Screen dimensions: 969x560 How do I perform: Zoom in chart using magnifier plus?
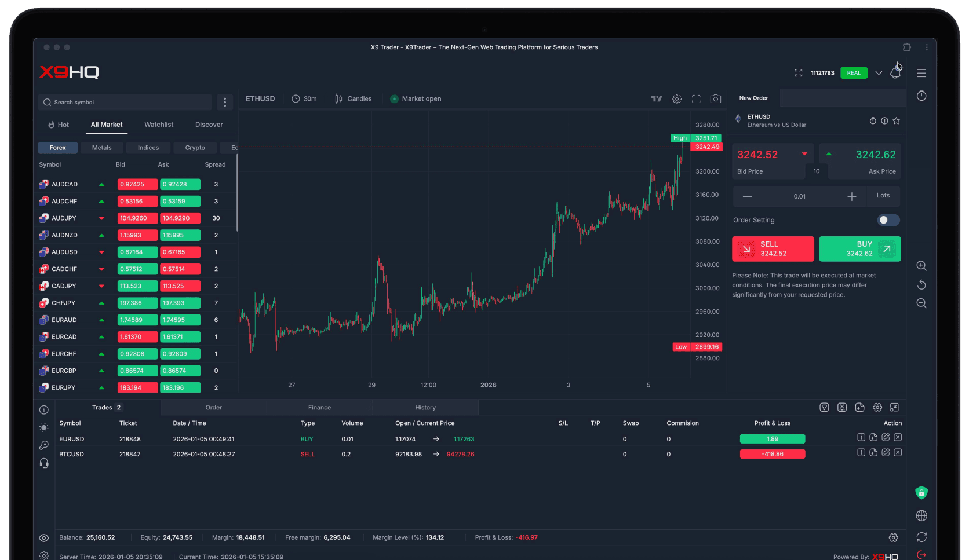(921, 266)
